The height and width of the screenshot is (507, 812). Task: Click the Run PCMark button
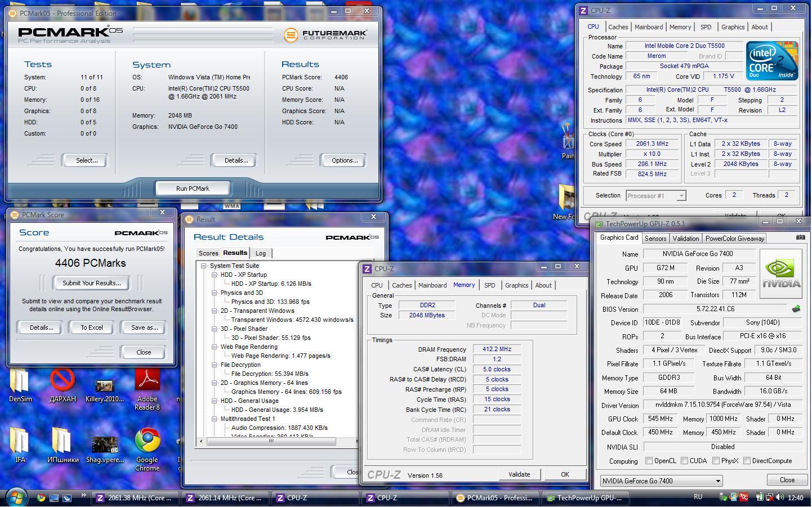tap(193, 189)
